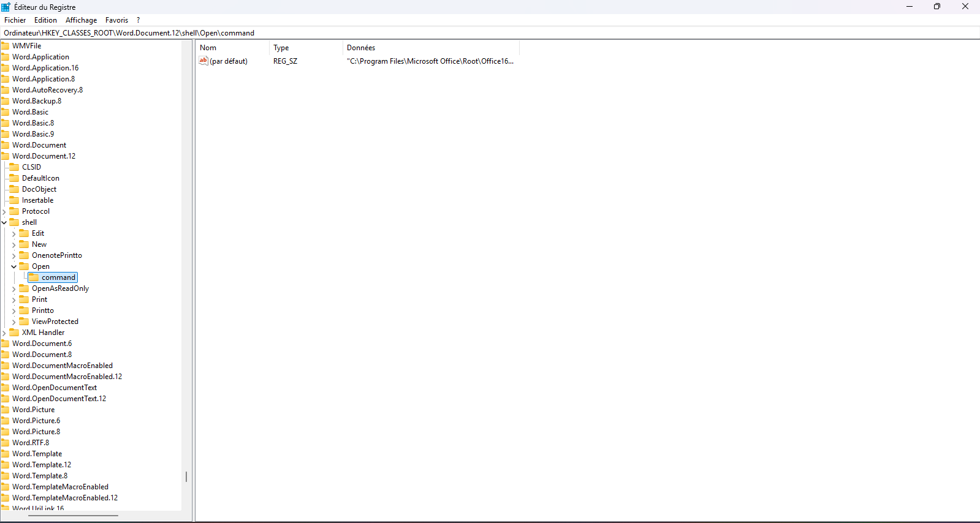Expand the XML Handler key

click(x=4, y=333)
